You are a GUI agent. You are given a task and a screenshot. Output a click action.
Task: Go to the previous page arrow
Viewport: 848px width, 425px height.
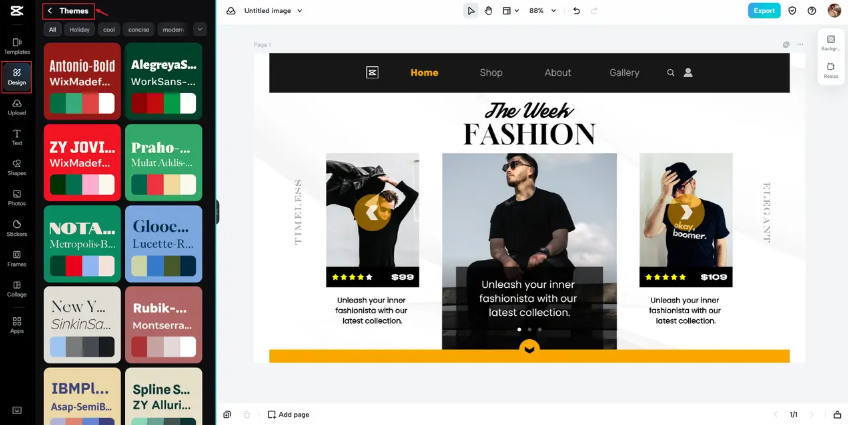pos(776,415)
